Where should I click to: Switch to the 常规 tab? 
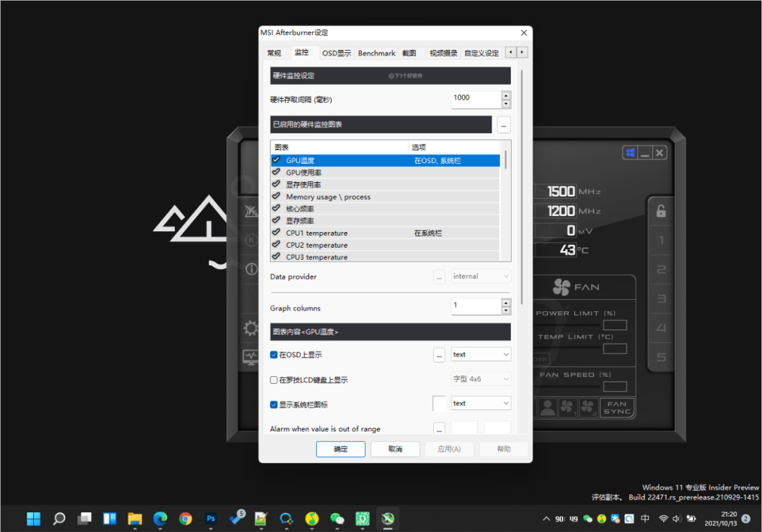coord(274,53)
